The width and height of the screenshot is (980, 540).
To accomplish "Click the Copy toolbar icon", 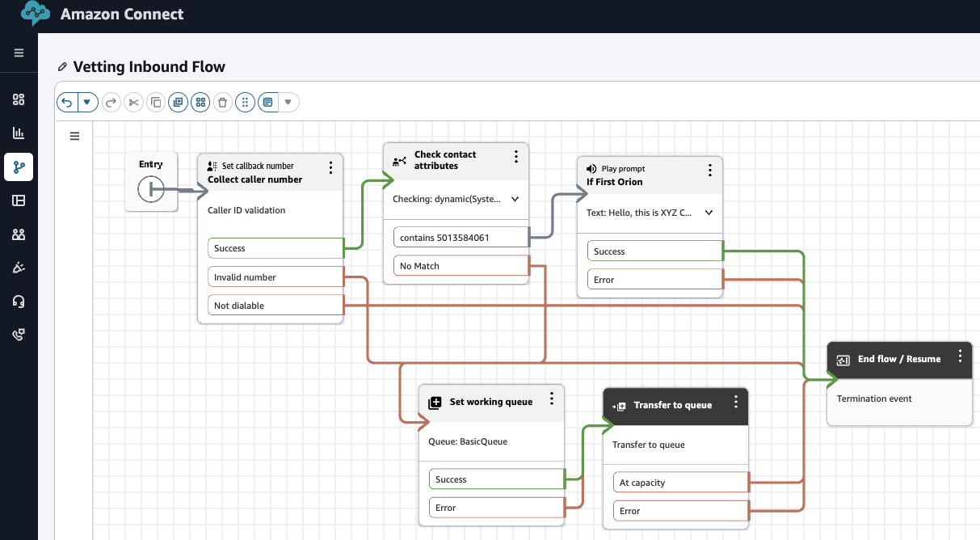I will pyautogui.click(x=157, y=103).
